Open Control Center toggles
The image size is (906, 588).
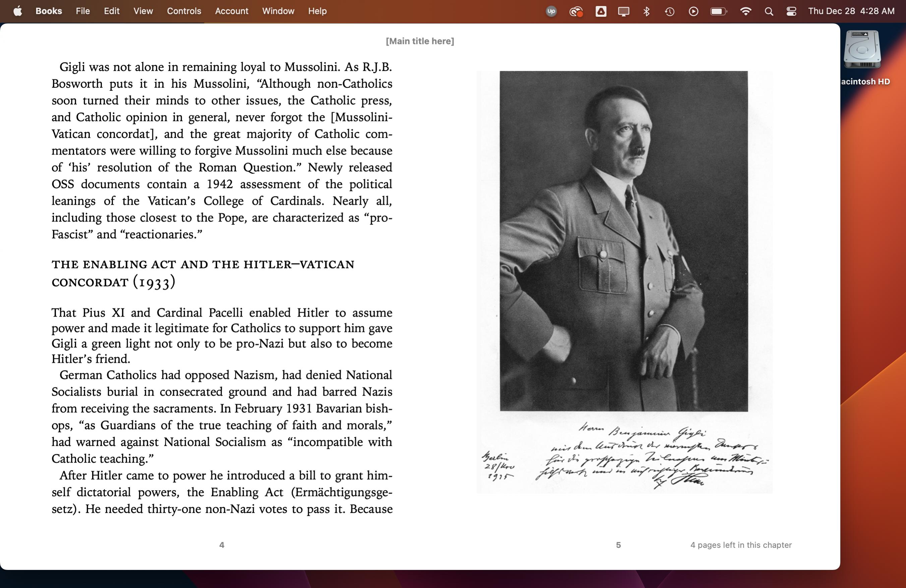tap(791, 11)
